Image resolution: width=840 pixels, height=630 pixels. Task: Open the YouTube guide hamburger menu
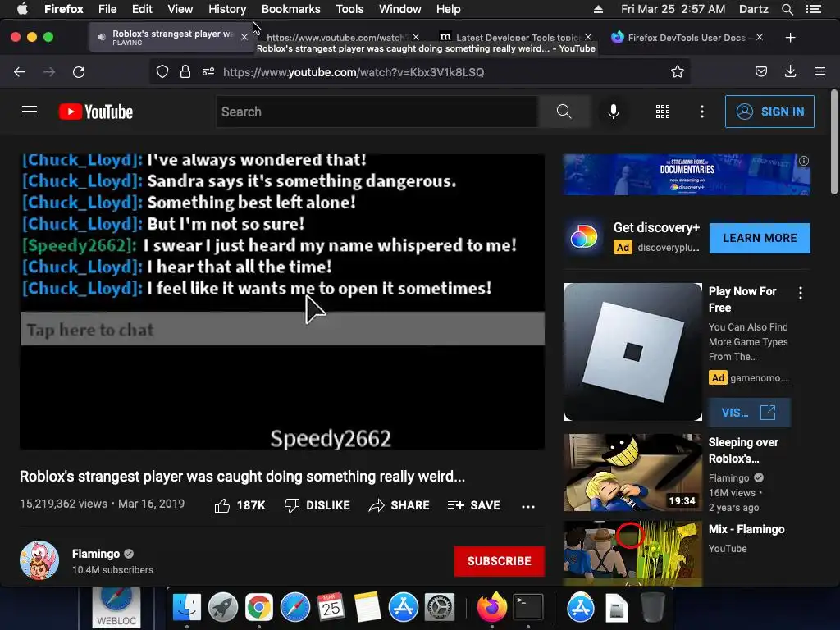pyautogui.click(x=30, y=112)
